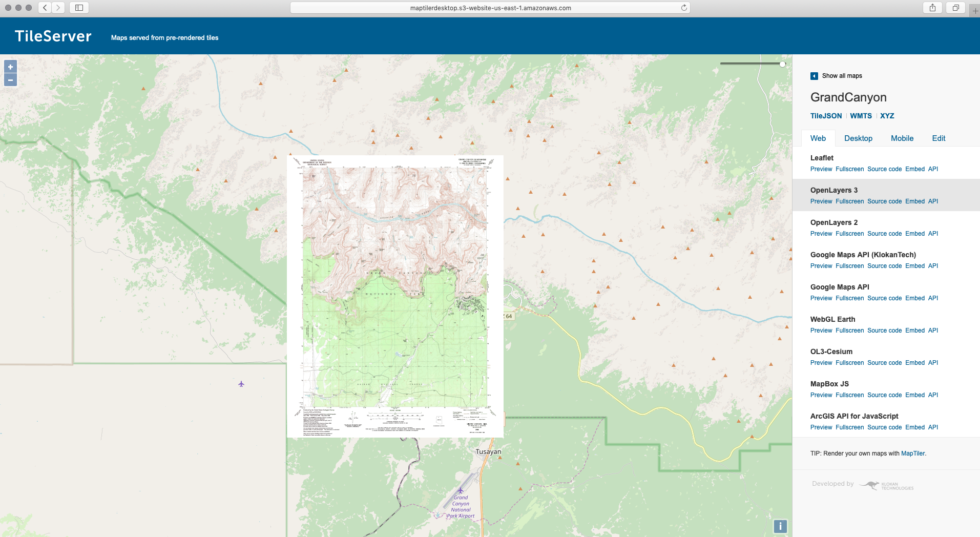Screen dimensions: 980x537
Task: View Source code for MapBox JS
Action: [x=884, y=395]
